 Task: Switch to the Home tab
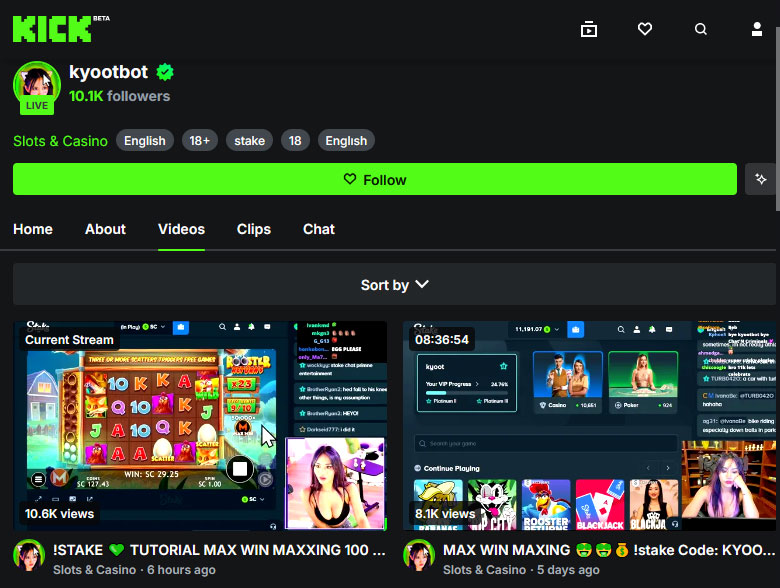[x=33, y=229]
